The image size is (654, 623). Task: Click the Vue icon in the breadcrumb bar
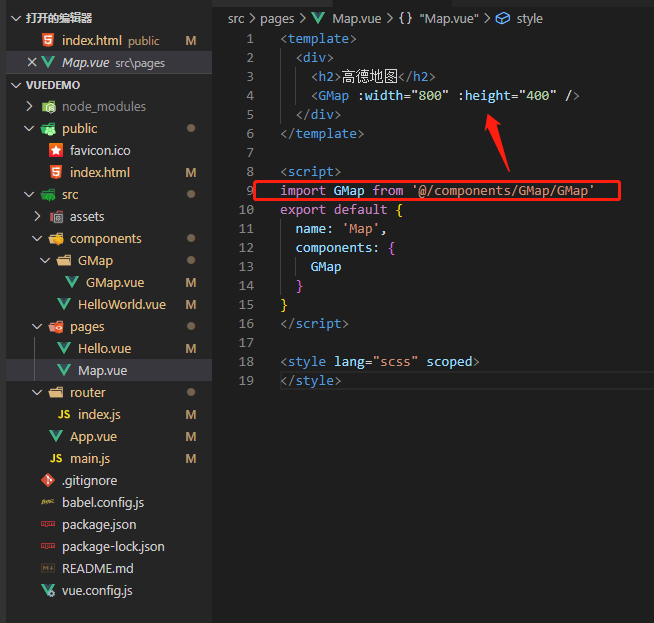coord(318,18)
